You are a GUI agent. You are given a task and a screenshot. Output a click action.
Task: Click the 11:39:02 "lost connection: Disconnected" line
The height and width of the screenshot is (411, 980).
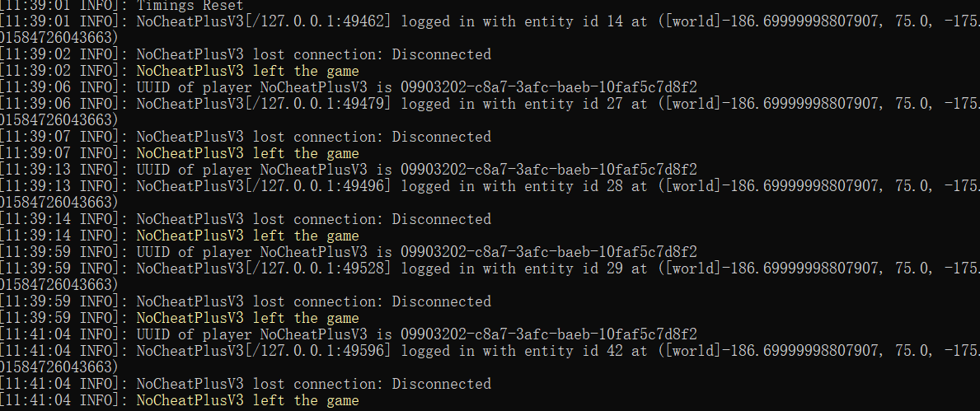pyautogui.click(x=313, y=54)
